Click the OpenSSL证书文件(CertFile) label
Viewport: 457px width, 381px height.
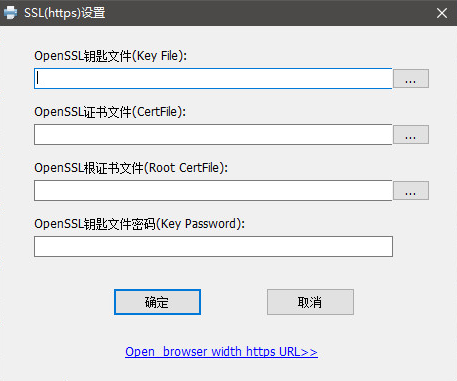[110, 112]
